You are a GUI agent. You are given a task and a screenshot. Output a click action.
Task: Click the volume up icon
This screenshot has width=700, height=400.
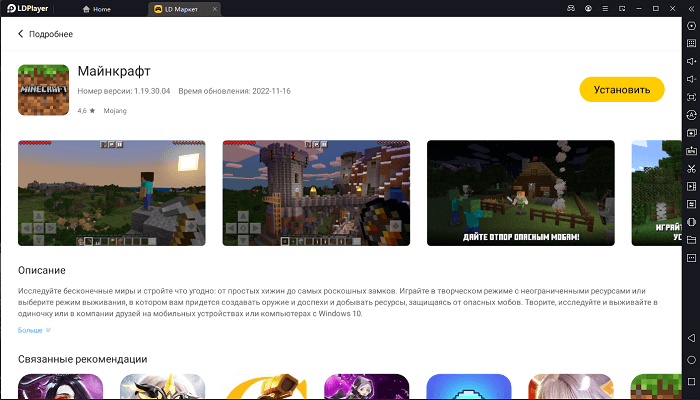pos(691,61)
